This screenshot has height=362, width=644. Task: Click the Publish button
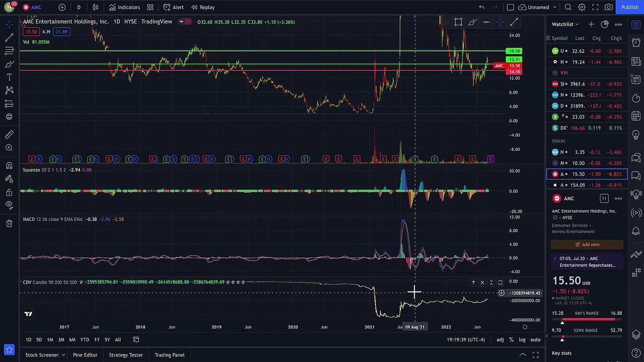[630, 8]
